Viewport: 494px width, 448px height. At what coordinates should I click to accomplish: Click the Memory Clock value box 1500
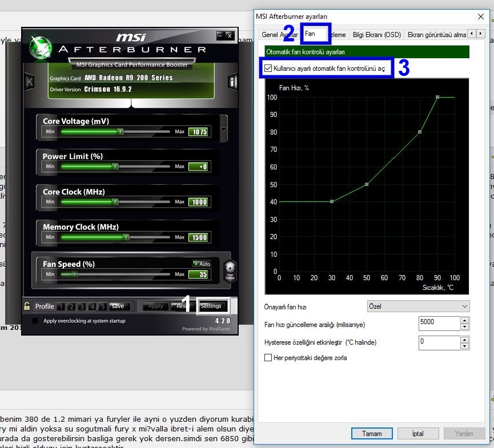point(199,237)
